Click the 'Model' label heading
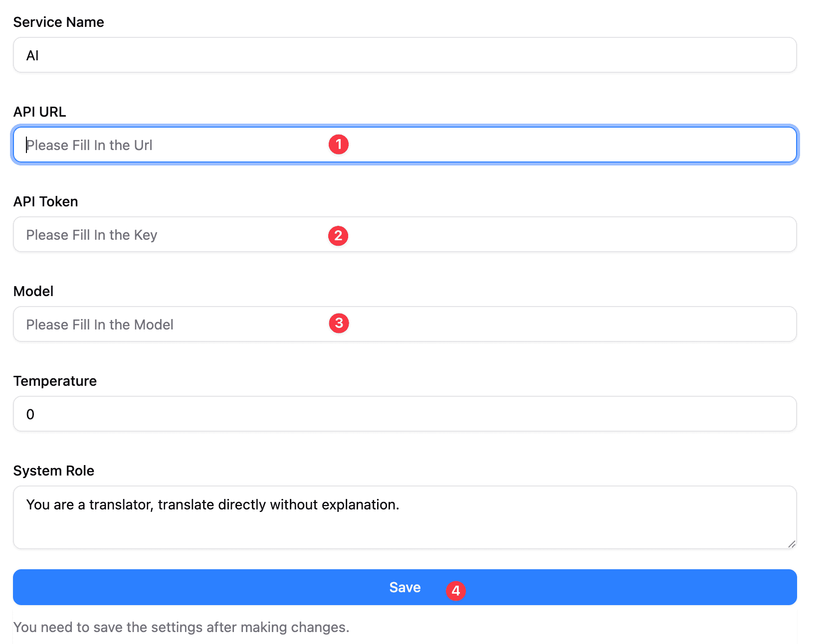The width and height of the screenshot is (832, 644). point(33,292)
